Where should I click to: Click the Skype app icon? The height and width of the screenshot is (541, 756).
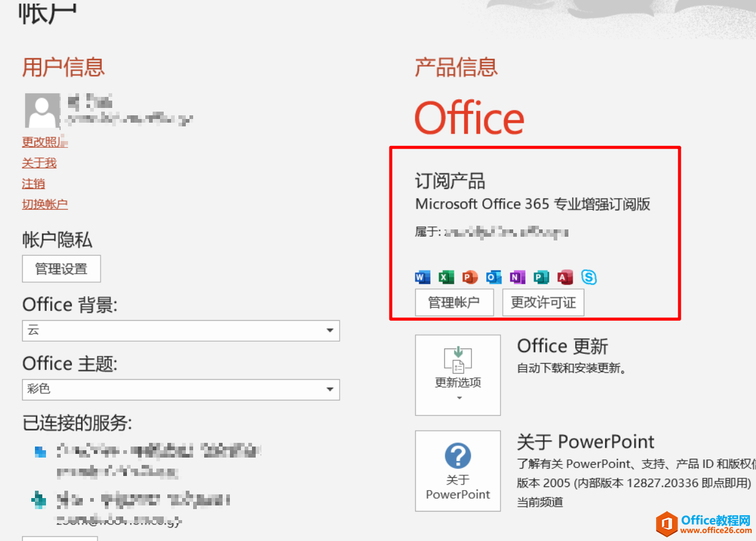tap(589, 277)
